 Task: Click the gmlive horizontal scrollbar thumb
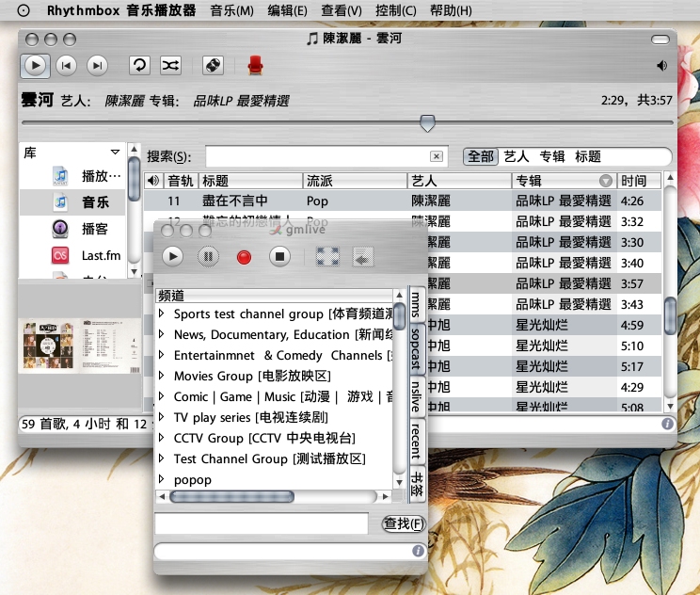tap(231, 496)
